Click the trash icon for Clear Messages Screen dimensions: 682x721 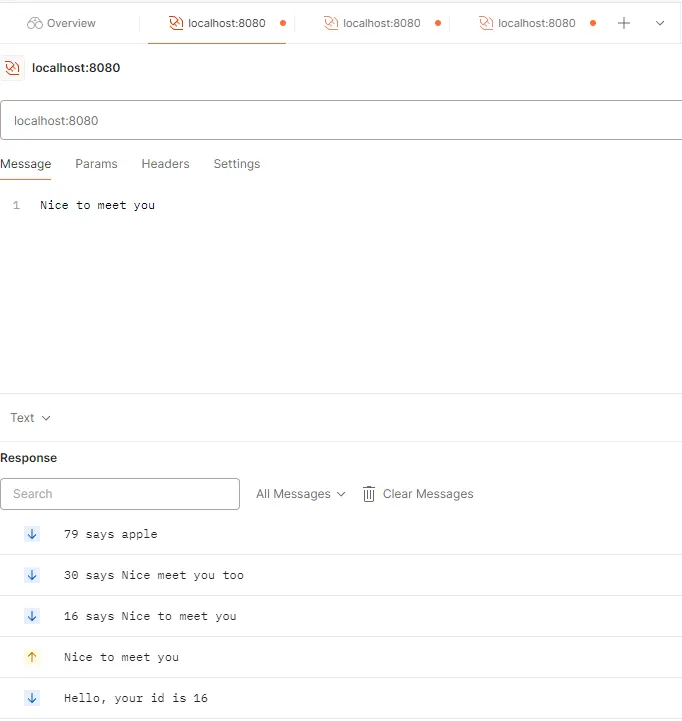pyautogui.click(x=369, y=494)
